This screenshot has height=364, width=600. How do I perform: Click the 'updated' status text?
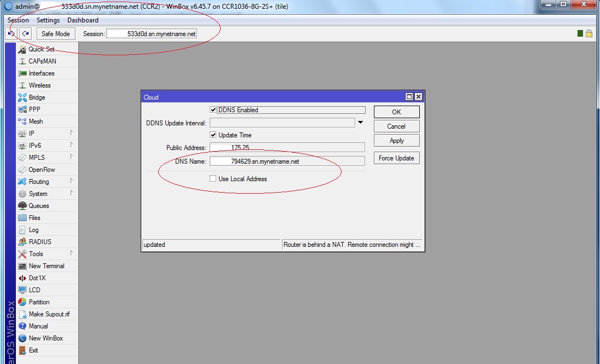click(x=154, y=245)
